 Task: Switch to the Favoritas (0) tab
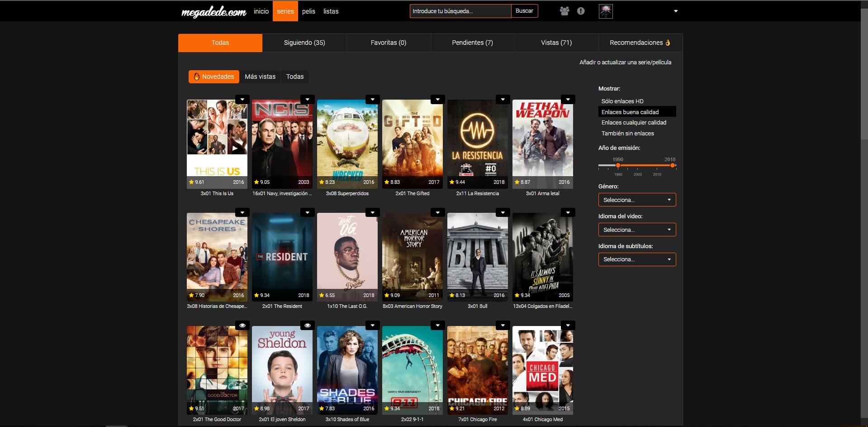click(x=389, y=43)
